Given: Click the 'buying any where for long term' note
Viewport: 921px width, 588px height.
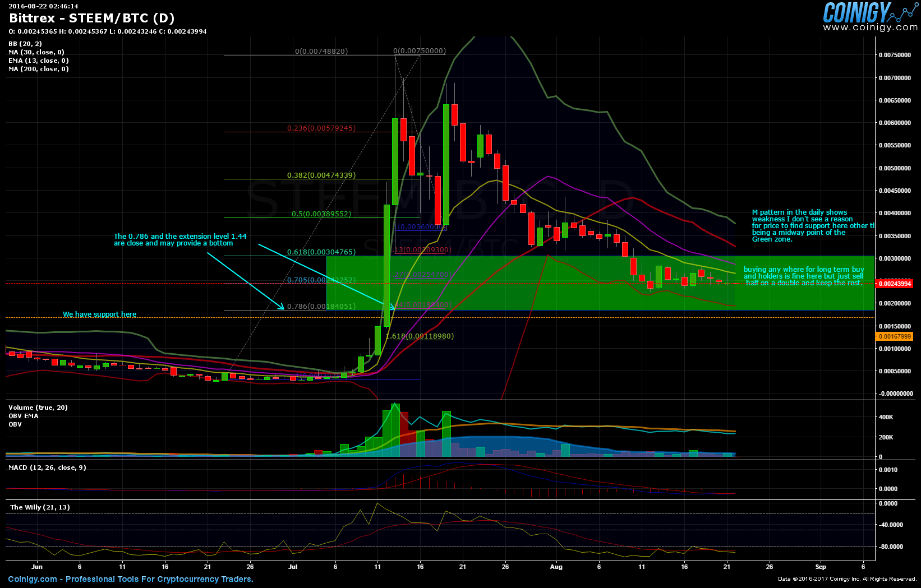Looking at the screenshot, I should pyautogui.click(x=804, y=276).
